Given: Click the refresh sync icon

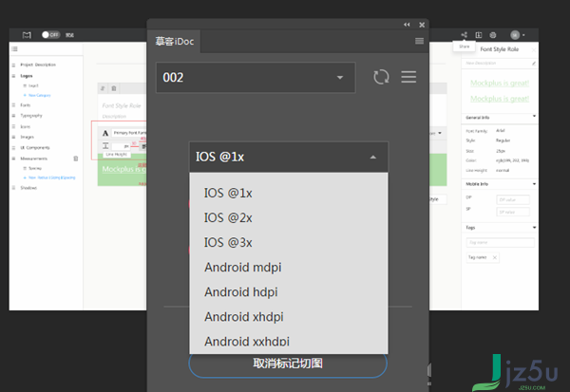Looking at the screenshot, I should (381, 77).
